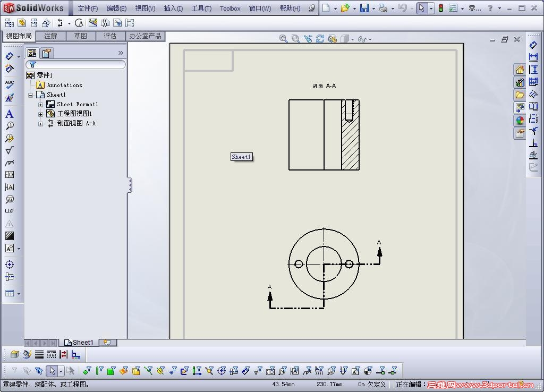Toggle Filter Center of Gravity icon
This screenshot has width=544, height=392.
coord(368,371)
